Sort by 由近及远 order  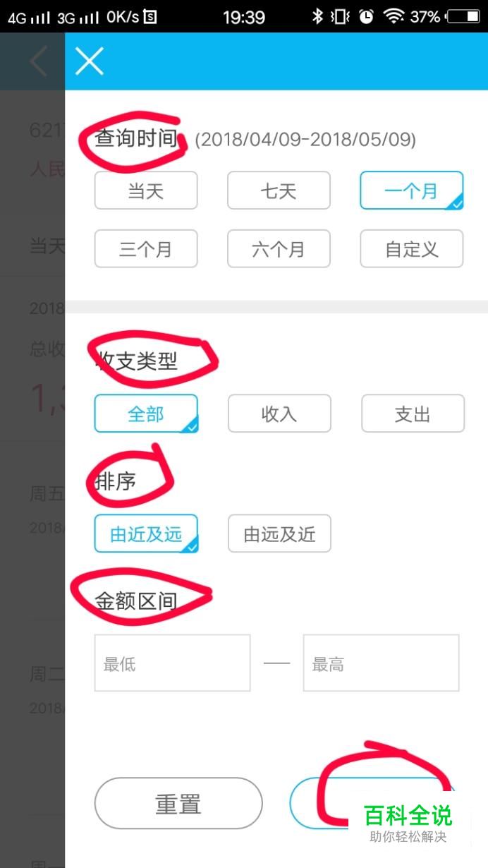[x=146, y=534]
